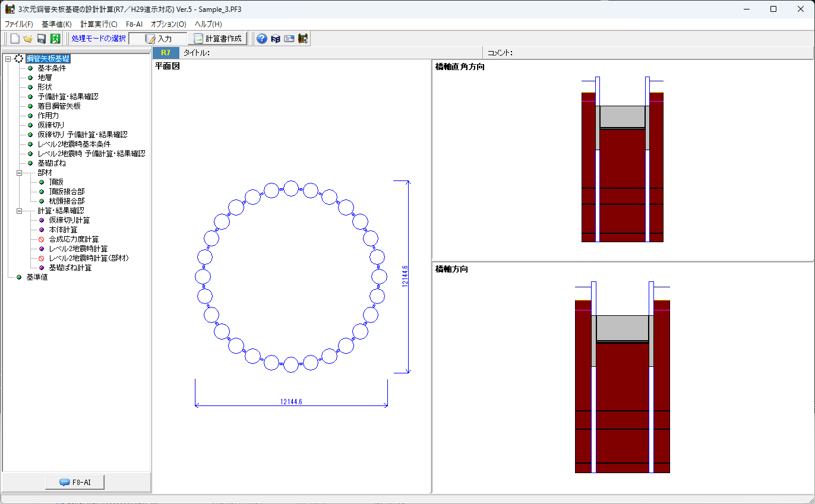
Task: Select 頂版接合部 tree item
Action: pos(67,192)
